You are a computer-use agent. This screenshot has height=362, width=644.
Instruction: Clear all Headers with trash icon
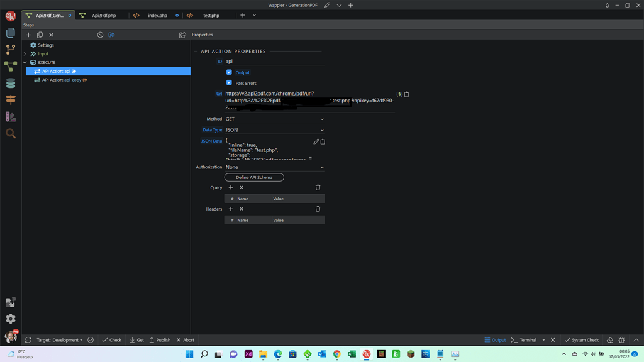point(318,209)
